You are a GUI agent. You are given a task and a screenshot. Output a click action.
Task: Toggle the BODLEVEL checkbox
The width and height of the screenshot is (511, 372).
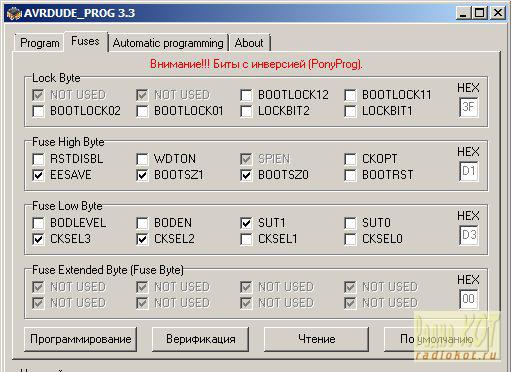click(x=38, y=223)
